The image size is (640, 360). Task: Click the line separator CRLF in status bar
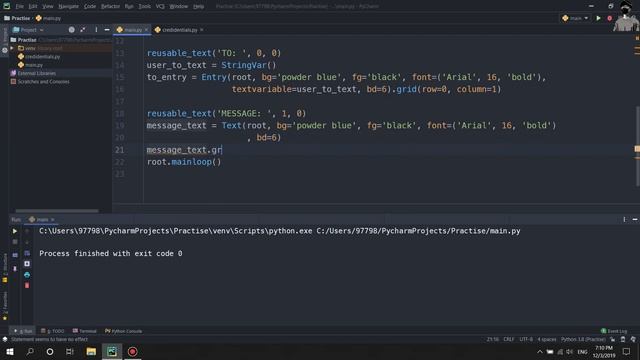coord(509,339)
